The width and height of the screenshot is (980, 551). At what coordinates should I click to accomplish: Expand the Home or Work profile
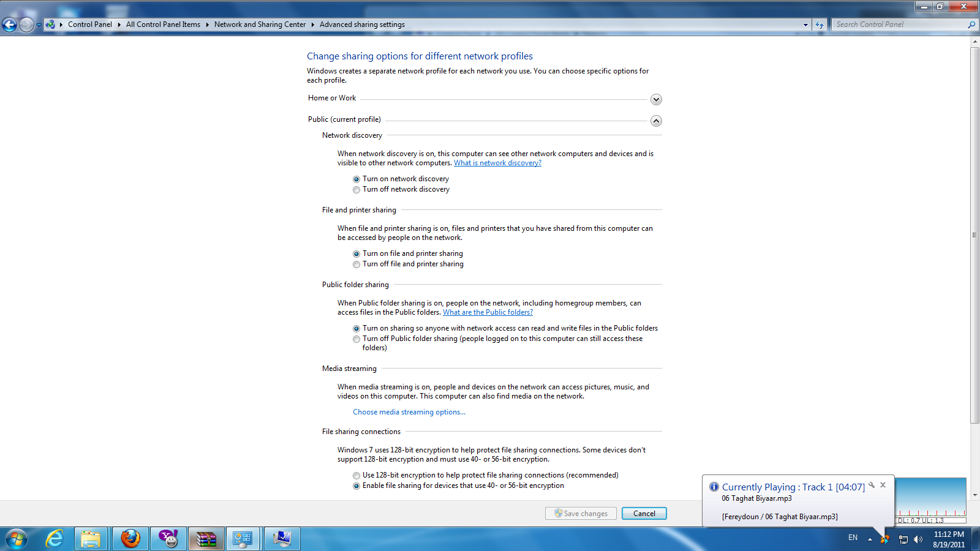click(656, 99)
